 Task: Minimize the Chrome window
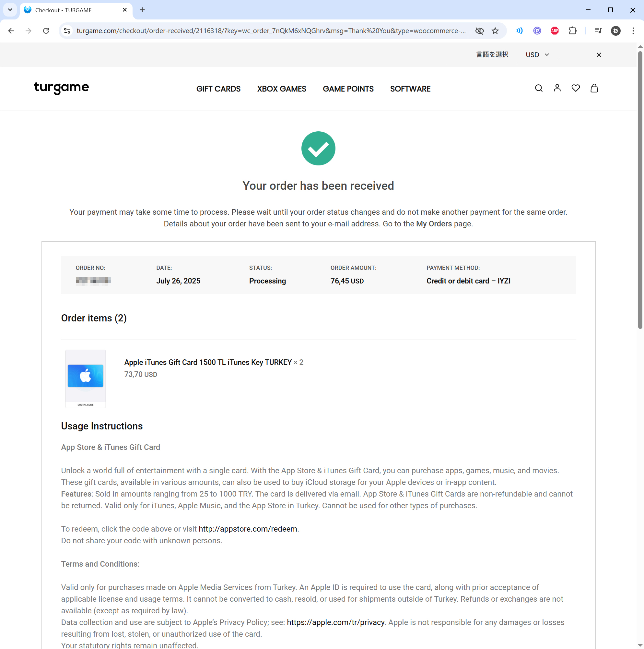coord(588,10)
